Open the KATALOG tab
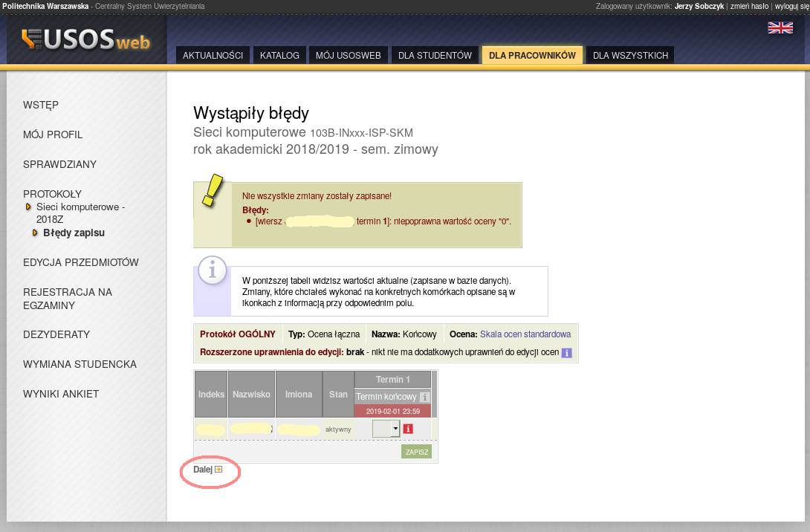The image size is (810, 532). pyautogui.click(x=279, y=56)
